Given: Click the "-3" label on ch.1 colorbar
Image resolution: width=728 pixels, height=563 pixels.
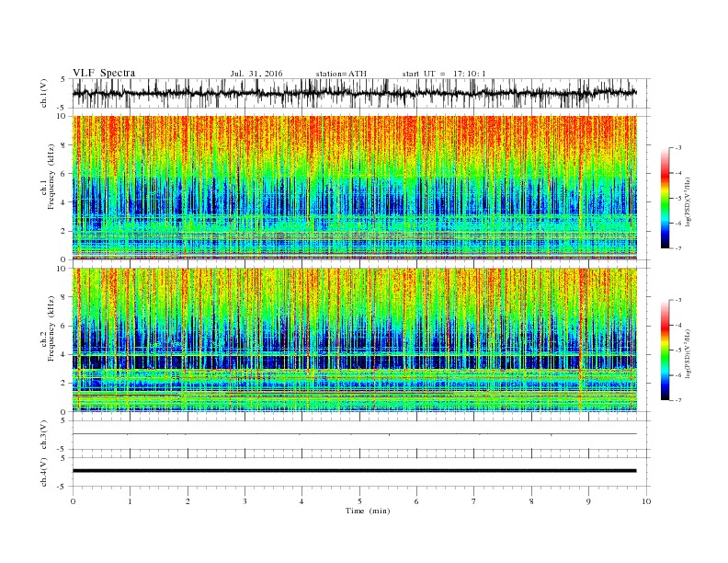Looking at the screenshot, I should pos(677,148).
